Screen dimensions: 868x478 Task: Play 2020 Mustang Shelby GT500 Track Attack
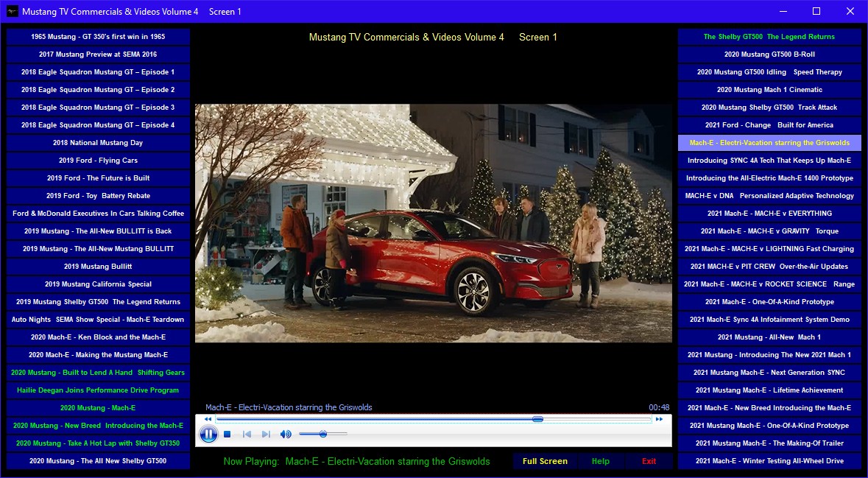(769, 108)
